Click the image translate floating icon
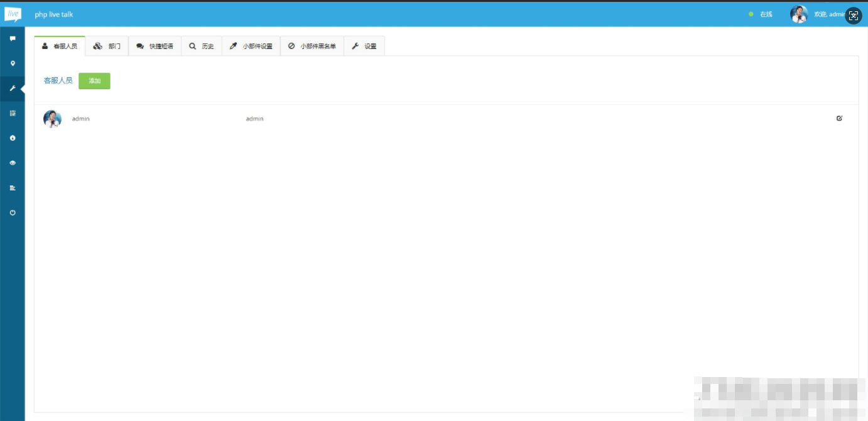868x421 pixels. pyautogui.click(x=853, y=16)
